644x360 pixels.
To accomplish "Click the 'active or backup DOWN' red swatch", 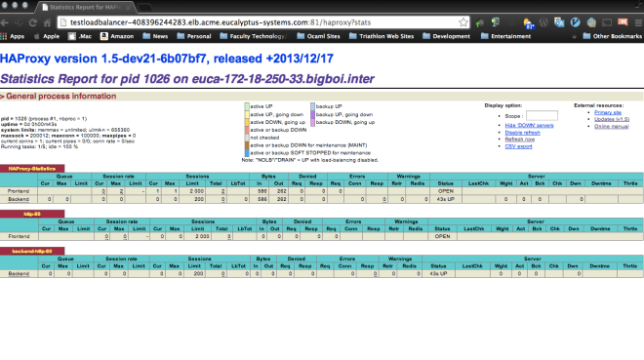I will point(247,130).
